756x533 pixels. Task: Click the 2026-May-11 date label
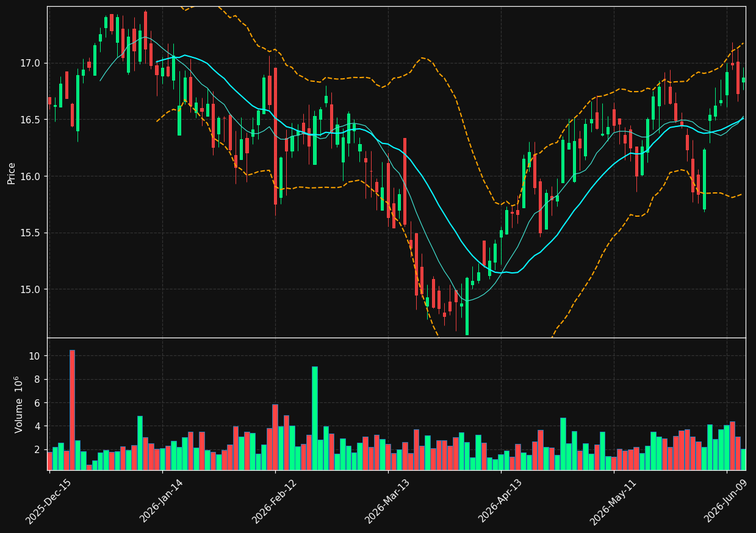(x=613, y=501)
